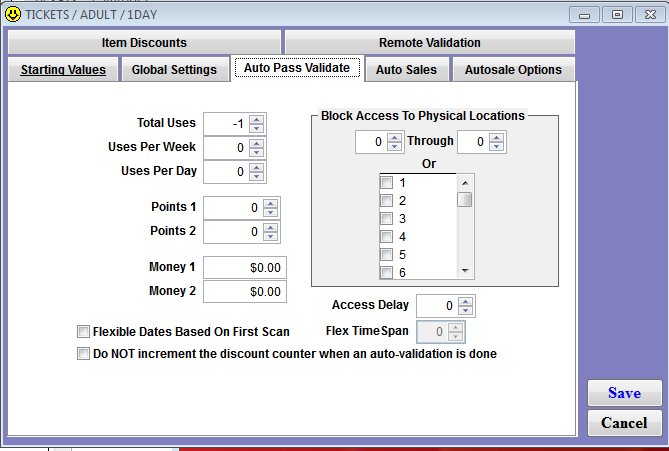The height and width of the screenshot is (451, 669).
Task: Switch to the Starting Values tab
Action: pos(63,69)
